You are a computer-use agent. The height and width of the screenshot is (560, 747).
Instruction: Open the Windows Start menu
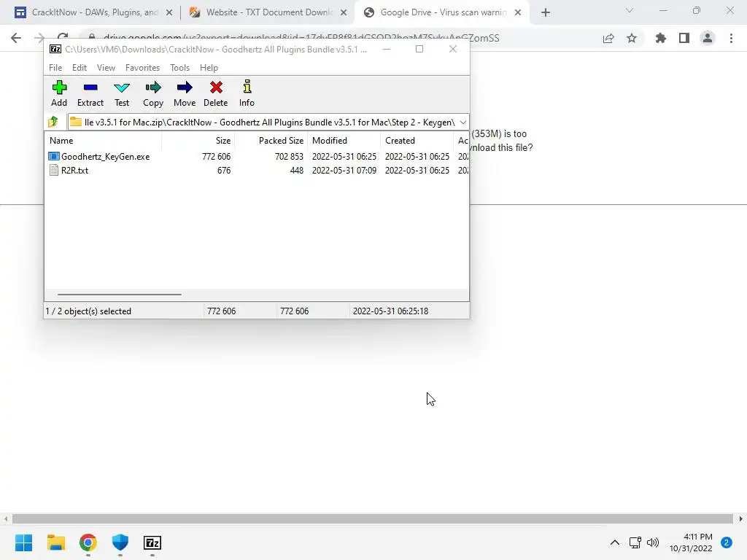(x=24, y=542)
